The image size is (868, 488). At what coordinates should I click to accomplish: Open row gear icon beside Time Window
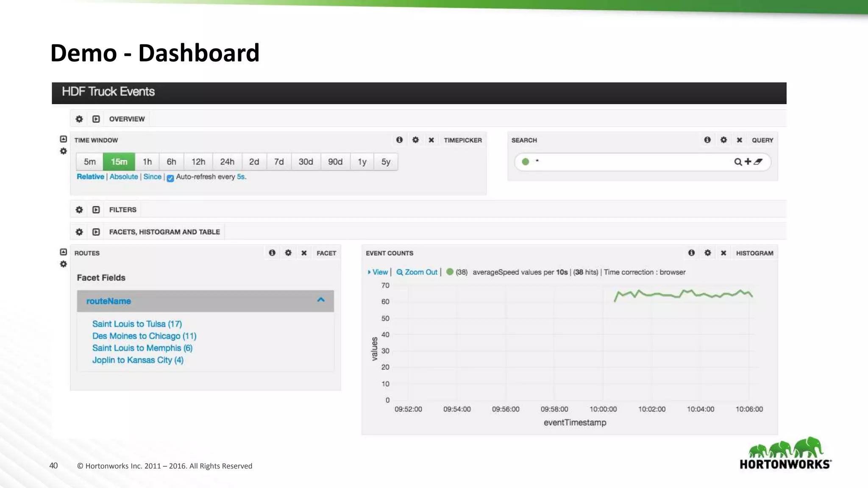pyautogui.click(x=63, y=151)
